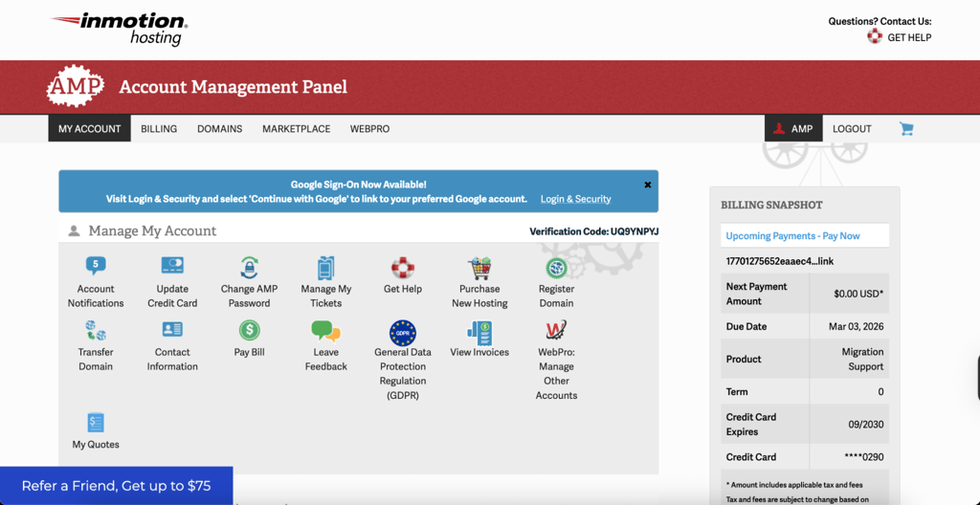Click the Register Domain icon
This screenshot has width=980, height=505.
(556, 268)
